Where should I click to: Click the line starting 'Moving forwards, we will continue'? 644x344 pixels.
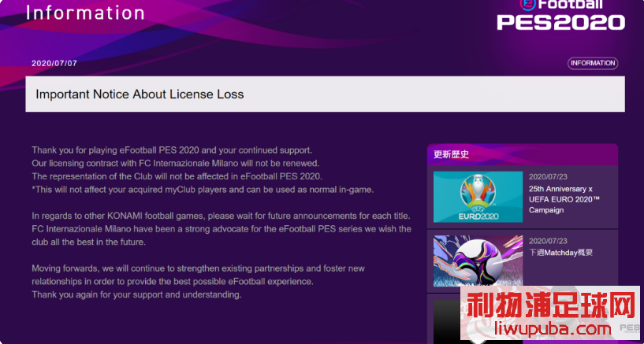point(199,269)
